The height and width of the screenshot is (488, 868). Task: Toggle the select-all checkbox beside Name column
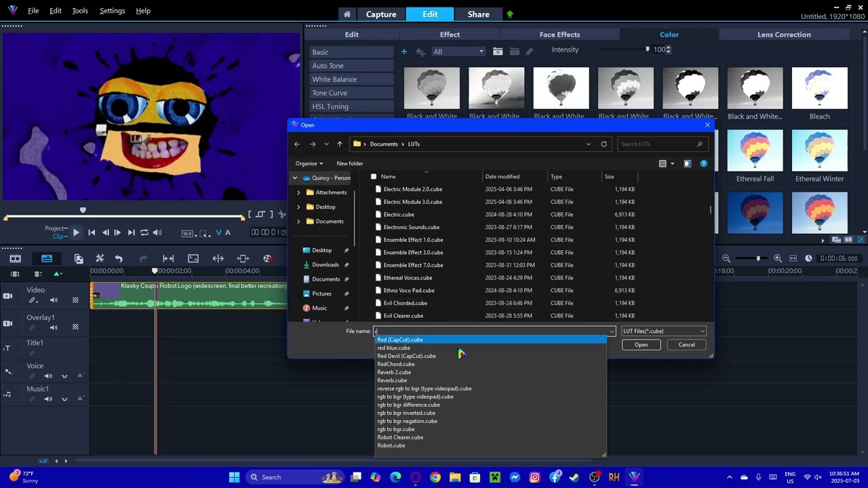[x=374, y=177]
